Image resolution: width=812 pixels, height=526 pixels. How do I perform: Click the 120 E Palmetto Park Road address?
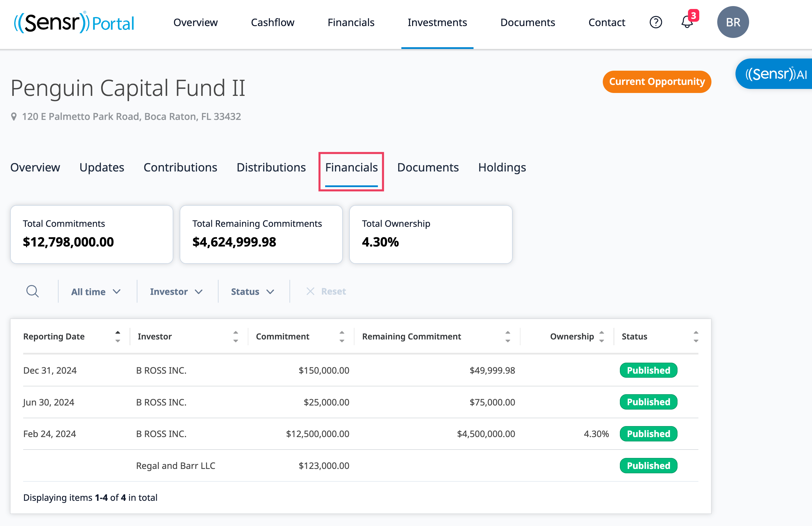click(131, 117)
